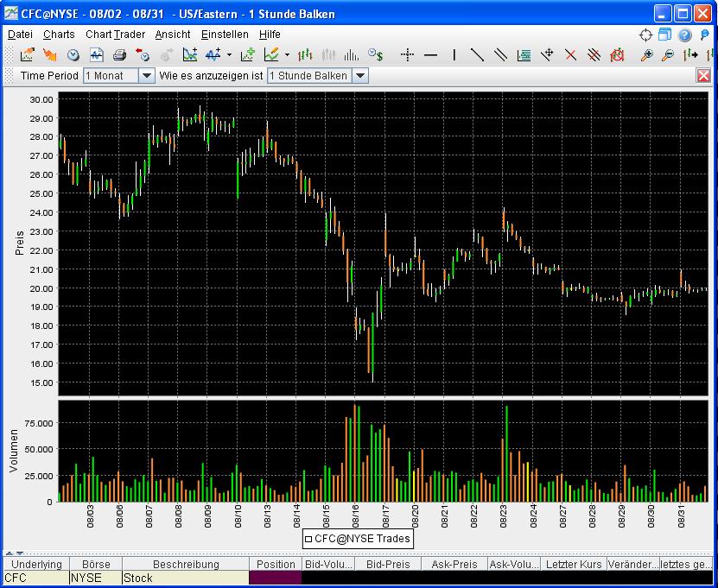718x588 pixels.
Task: Click the document with waveform icon
Action: point(97,55)
